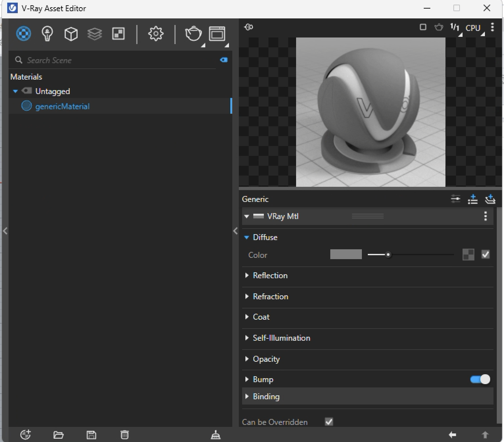Click the Save asset floppy icon
Image resolution: width=504 pixels, height=442 pixels.
(x=91, y=435)
